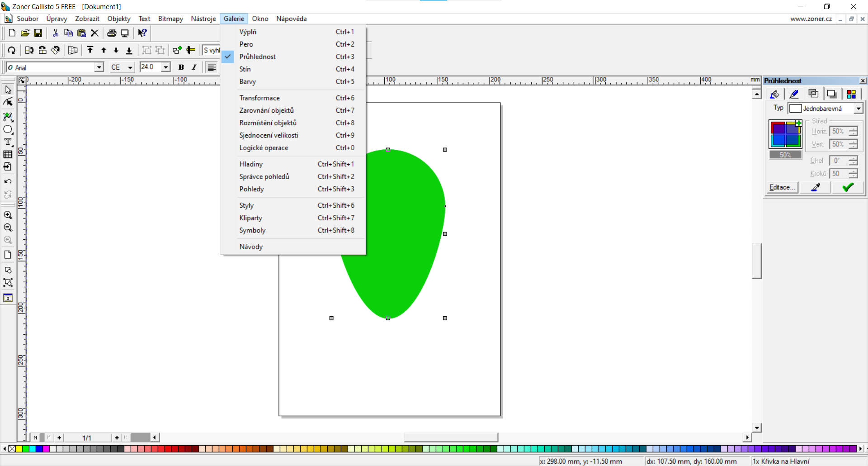The width and height of the screenshot is (868, 466).
Task: Toggle italic text formatting
Action: (x=194, y=67)
